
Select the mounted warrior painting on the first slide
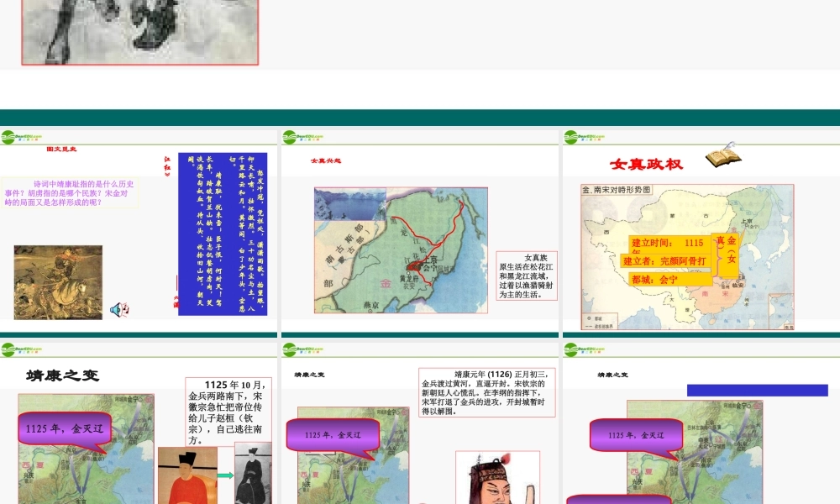[58, 282]
